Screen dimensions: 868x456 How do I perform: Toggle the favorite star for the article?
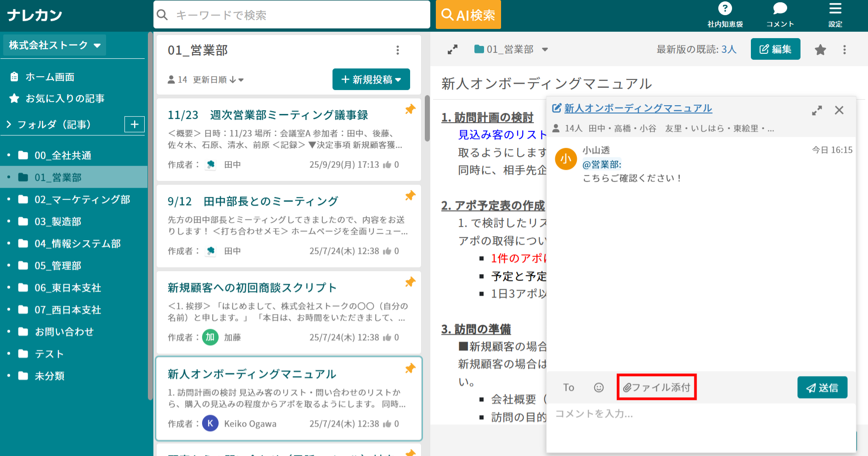(x=820, y=49)
